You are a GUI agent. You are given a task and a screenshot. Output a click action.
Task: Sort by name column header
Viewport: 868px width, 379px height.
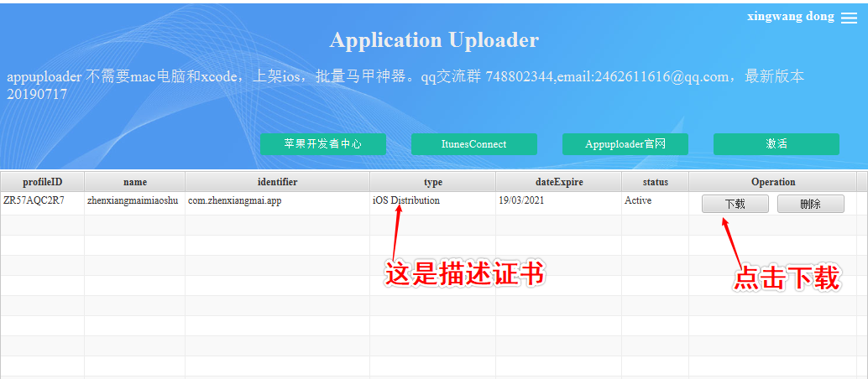135,182
